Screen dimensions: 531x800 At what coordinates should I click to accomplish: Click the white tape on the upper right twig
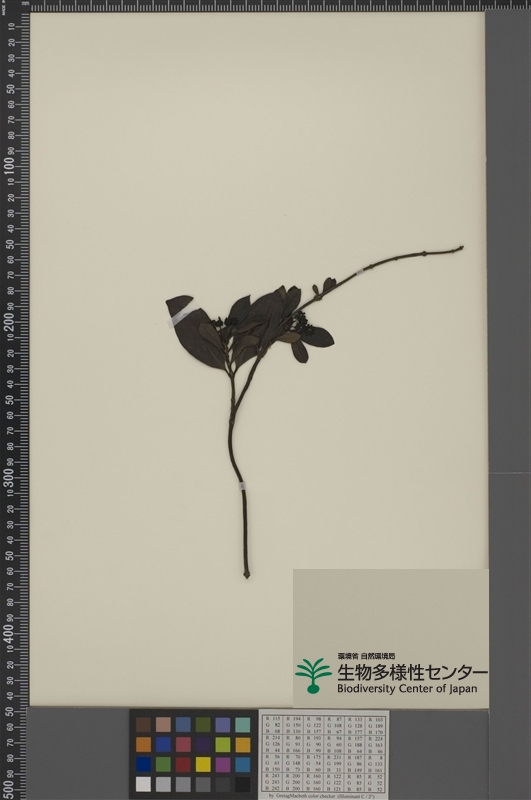(360, 272)
